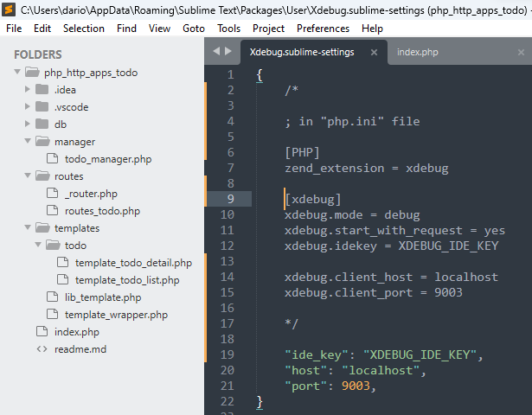Click the readme.md markup file icon

42,349
